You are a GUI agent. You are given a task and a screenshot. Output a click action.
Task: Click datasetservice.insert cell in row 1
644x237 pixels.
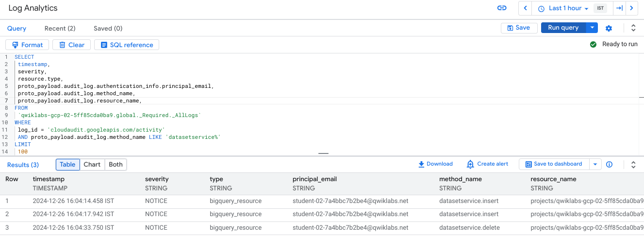(469, 201)
